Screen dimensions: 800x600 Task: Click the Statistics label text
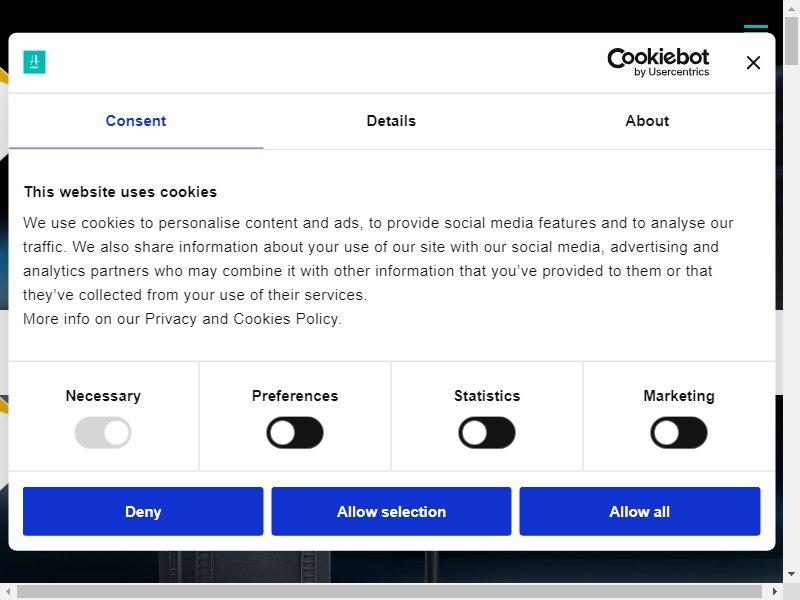[x=487, y=396]
